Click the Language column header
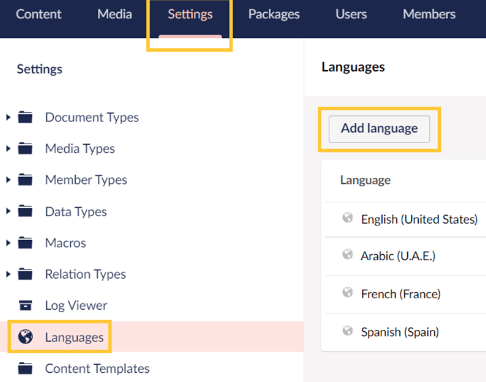Image resolution: width=486 pixels, height=382 pixels. click(x=365, y=180)
